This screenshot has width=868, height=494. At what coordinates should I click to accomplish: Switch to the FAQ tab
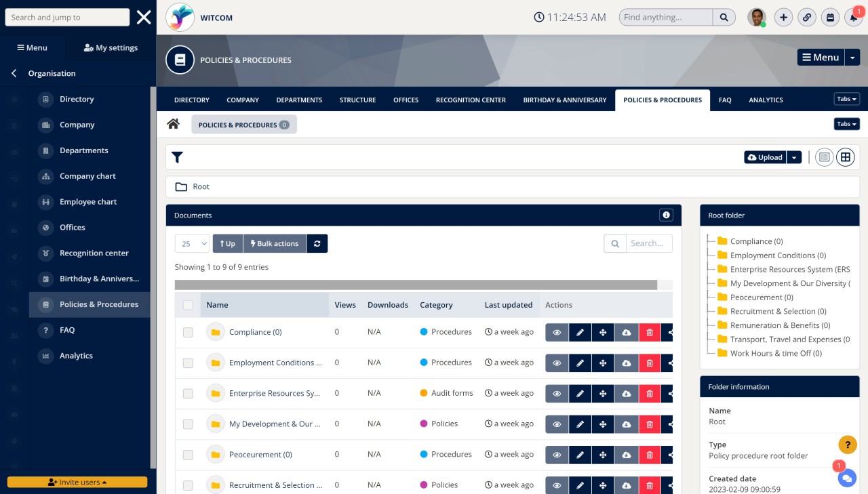[724, 100]
